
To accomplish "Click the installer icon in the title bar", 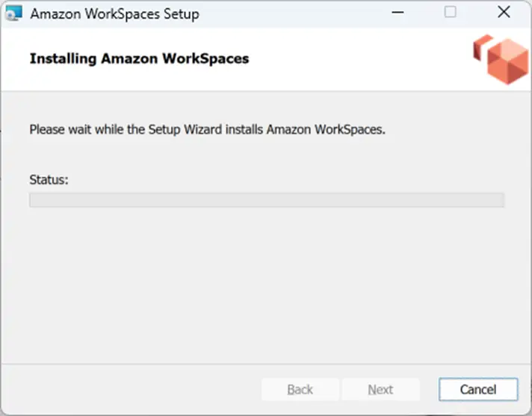I will coord(14,13).
